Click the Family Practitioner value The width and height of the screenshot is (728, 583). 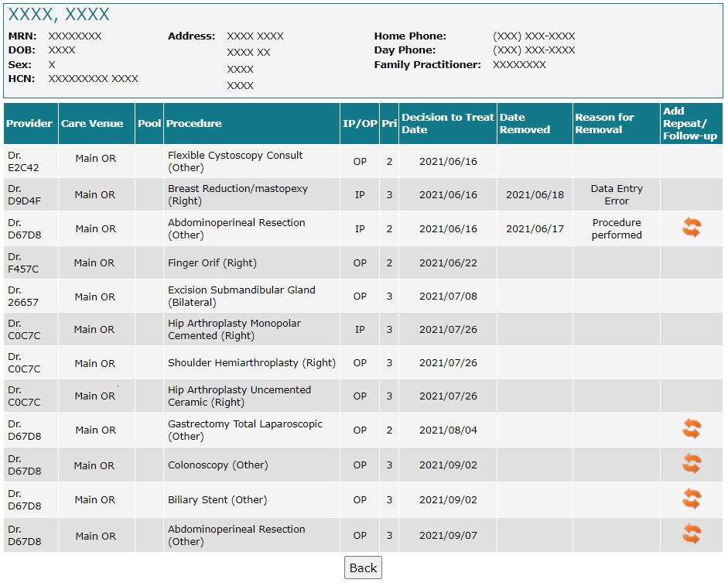coord(519,64)
